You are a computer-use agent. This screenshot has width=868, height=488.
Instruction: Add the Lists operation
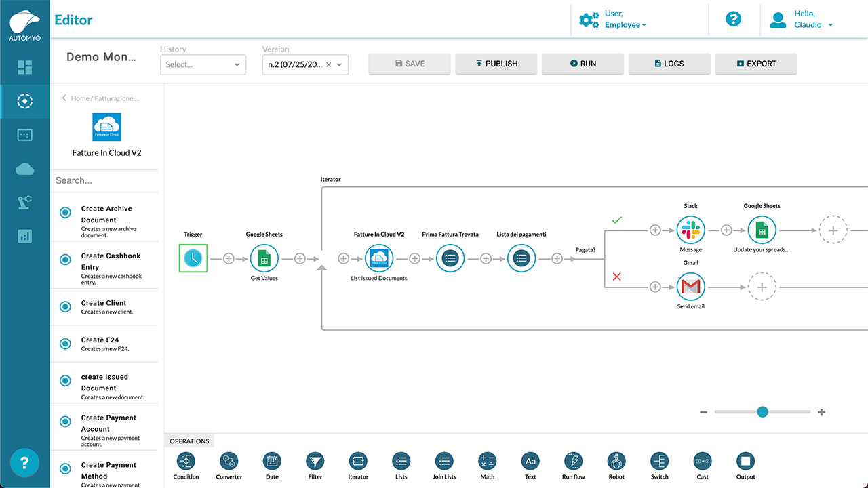coord(401,462)
